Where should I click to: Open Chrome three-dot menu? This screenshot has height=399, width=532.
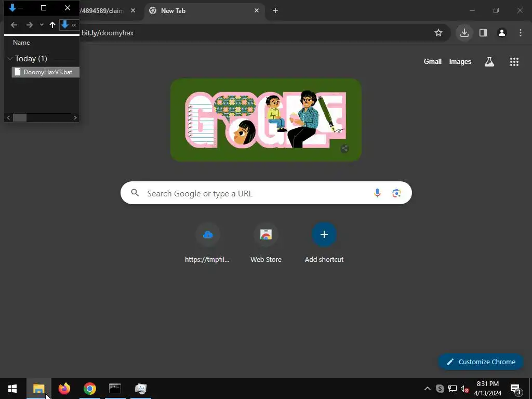521,33
